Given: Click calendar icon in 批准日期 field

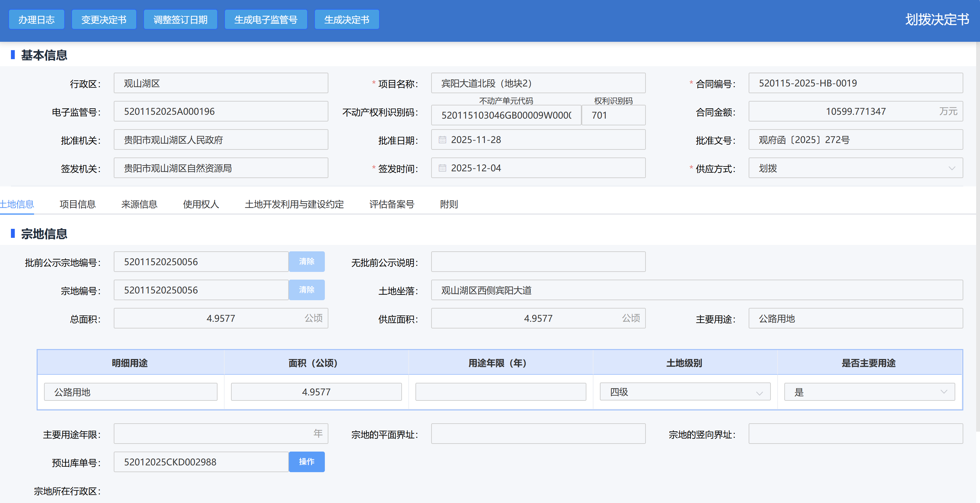Looking at the screenshot, I should click(442, 139).
